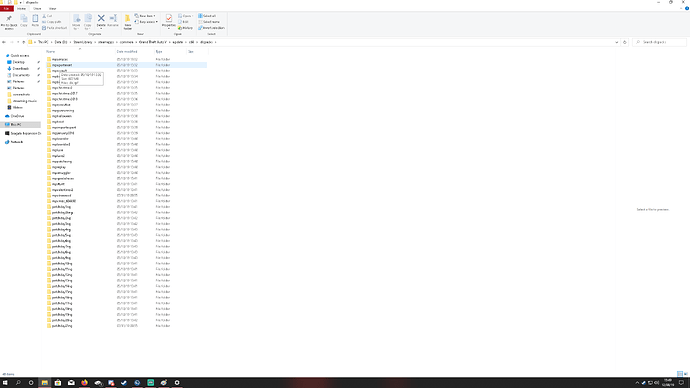Expand the ribbon help chevron at top right
Screen dimensions: 690x388
[681, 8]
